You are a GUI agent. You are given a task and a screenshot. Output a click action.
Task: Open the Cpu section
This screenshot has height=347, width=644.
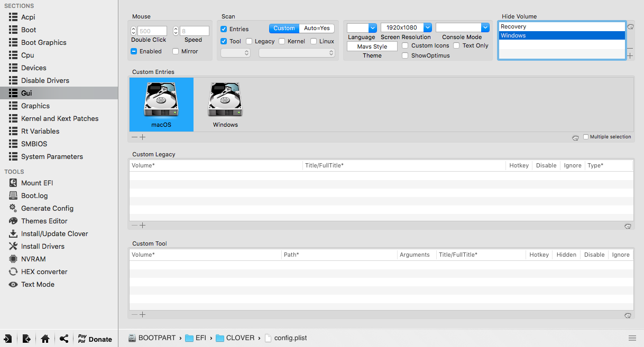click(27, 55)
